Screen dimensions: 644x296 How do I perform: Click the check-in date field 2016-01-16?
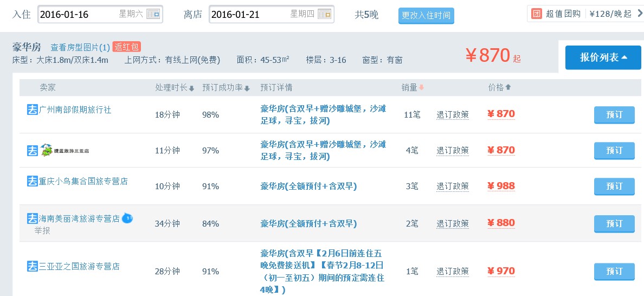tap(76, 15)
